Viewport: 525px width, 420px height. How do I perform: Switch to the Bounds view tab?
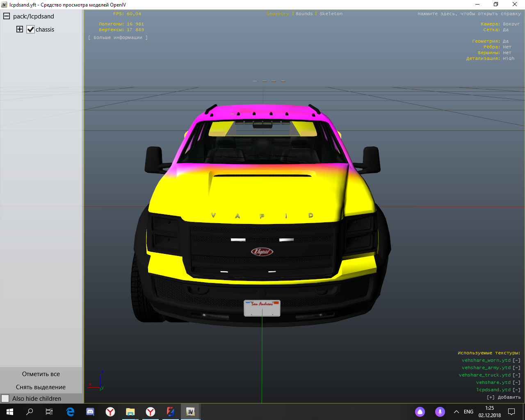click(304, 14)
